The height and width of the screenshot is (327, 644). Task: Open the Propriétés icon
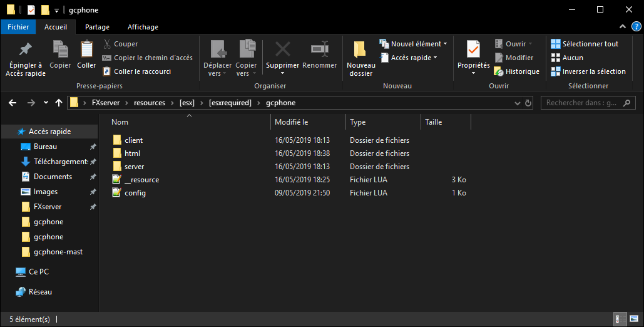473,49
